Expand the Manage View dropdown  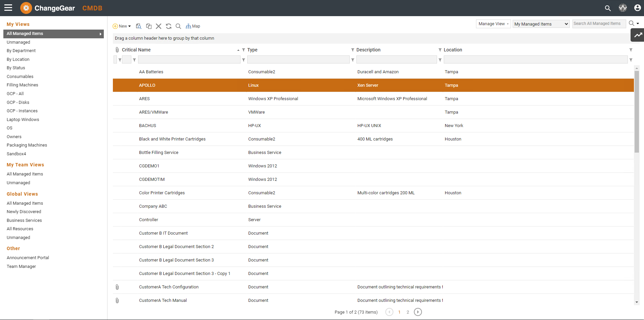[493, 24]
